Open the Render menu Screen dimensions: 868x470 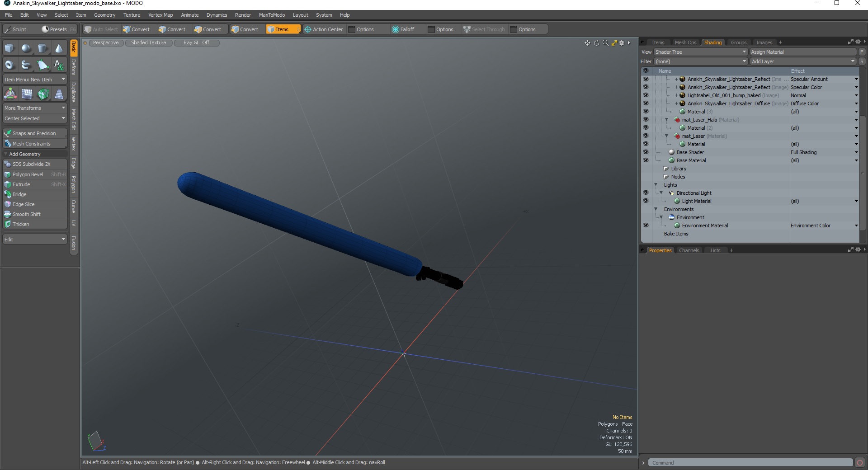click(243, 15)
